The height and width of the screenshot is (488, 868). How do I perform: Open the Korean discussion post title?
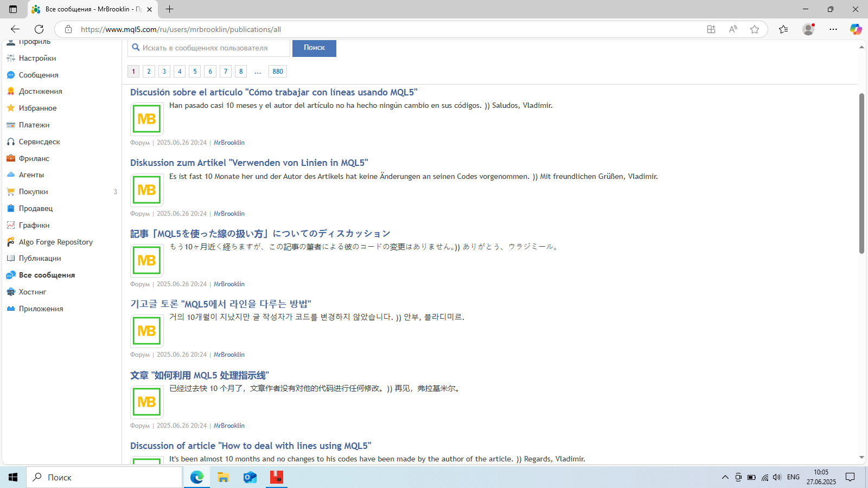pyautogui.click(x=220, y=304)
